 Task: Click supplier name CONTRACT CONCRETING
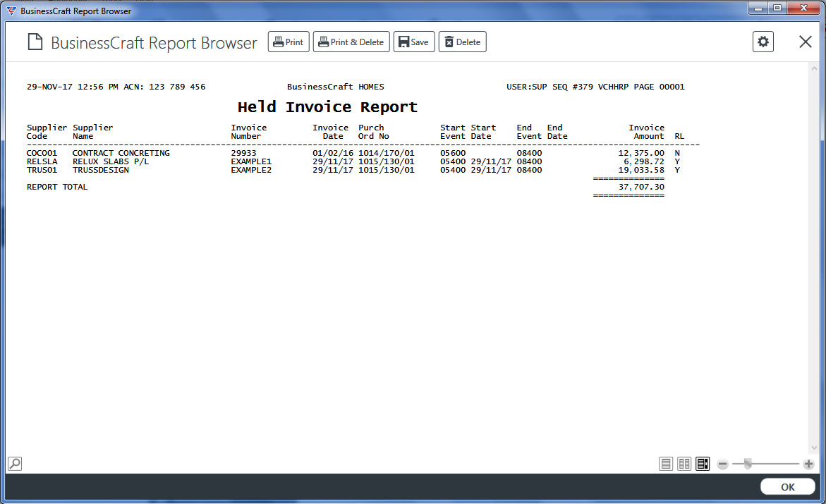(121, 153)
